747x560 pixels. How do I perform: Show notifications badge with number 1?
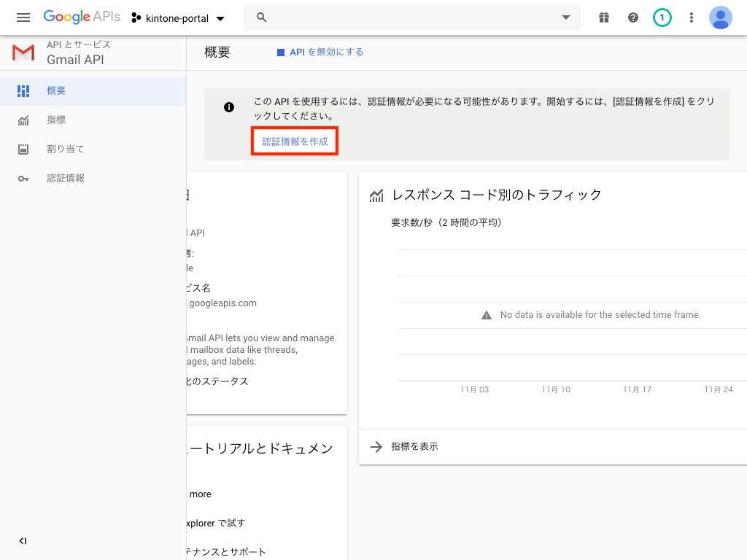tap(662, 17)
